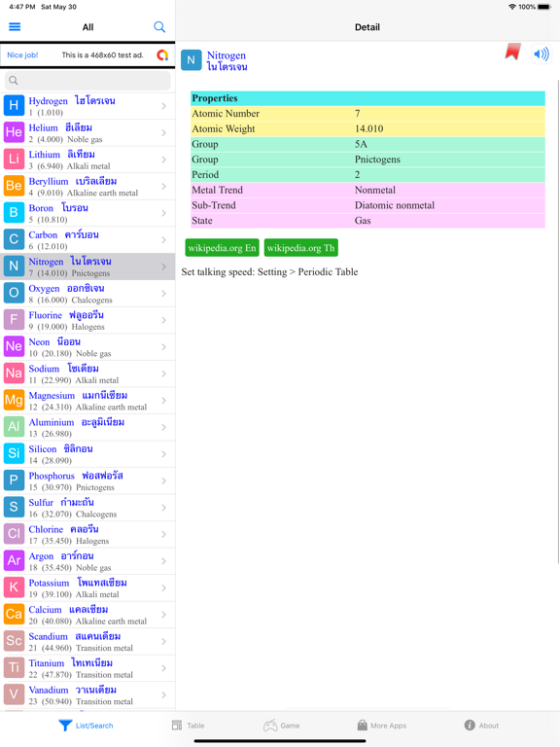Screen dimensions: 560x747
Task: Tap the Wi-Fi status icon
Action: pyautogui.click(x=512, y=7)
